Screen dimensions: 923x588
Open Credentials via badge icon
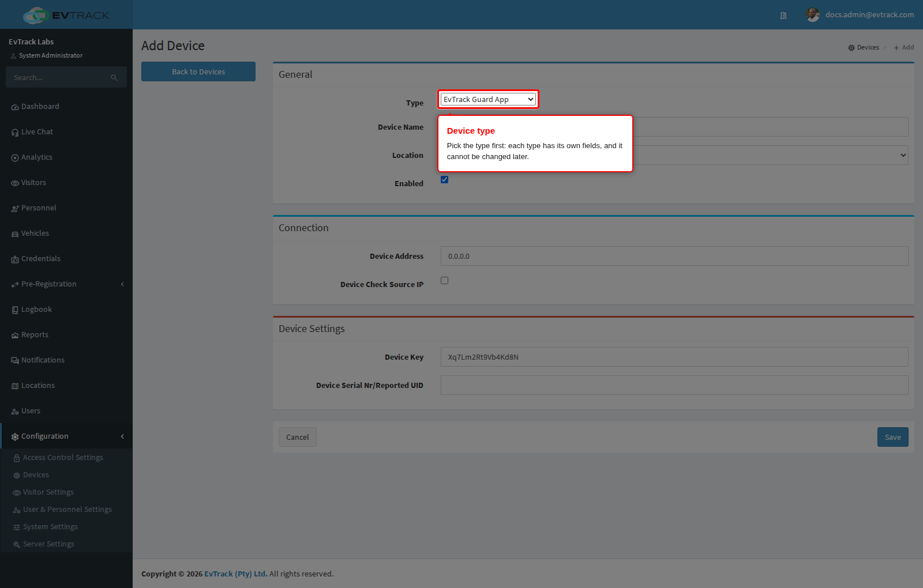[x=15, y=259]
